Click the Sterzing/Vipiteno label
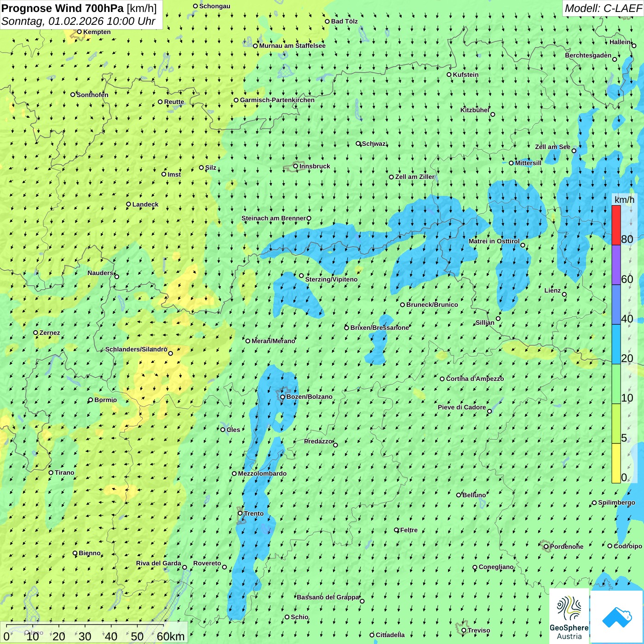 pyautogui.click(x=331, y=279)
